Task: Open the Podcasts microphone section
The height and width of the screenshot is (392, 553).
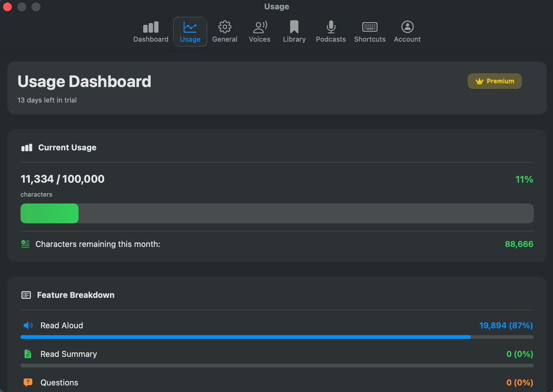Action: coord(330,28)
